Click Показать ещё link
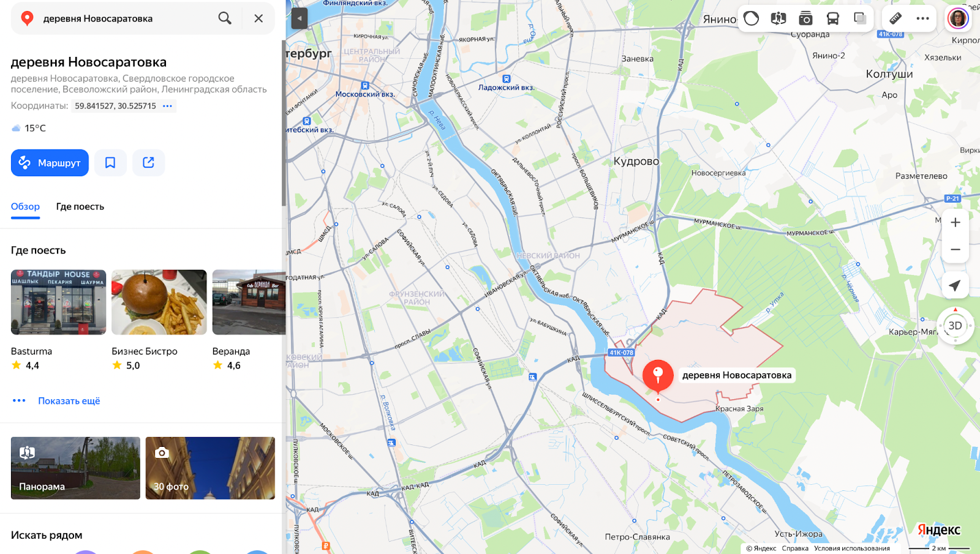The image size is (980, 554). coord(69,401)
